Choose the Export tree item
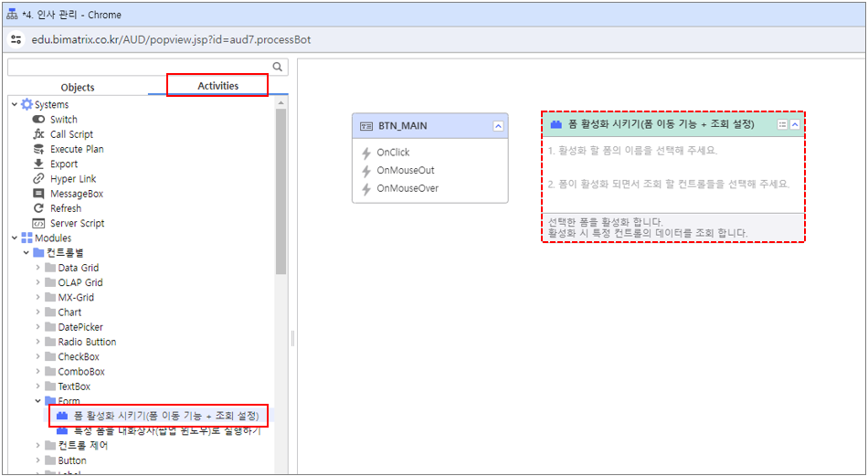 tap(64, 164)
